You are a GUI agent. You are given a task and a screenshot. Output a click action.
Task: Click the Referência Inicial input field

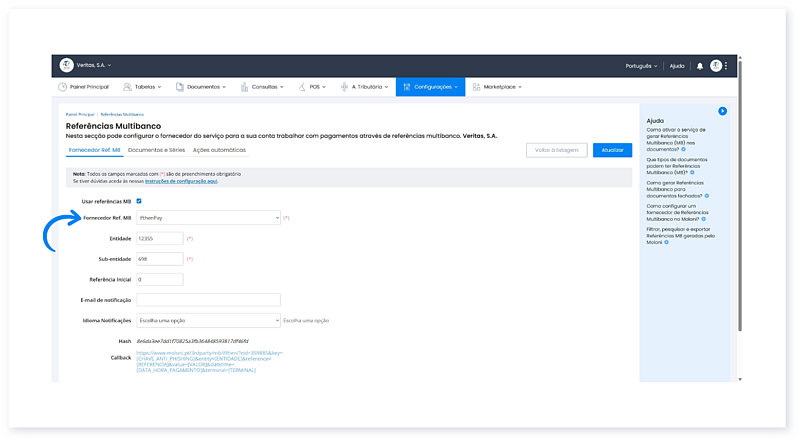[160, 279]
